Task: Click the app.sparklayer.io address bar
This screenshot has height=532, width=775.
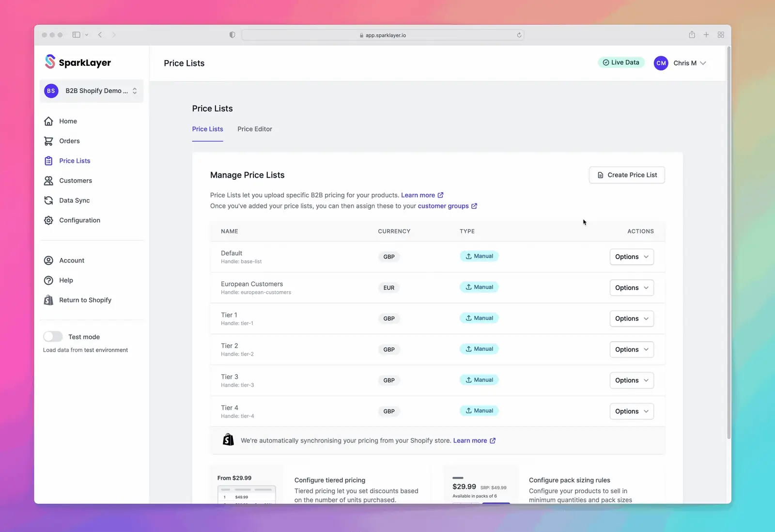Action: coord(383,35)
